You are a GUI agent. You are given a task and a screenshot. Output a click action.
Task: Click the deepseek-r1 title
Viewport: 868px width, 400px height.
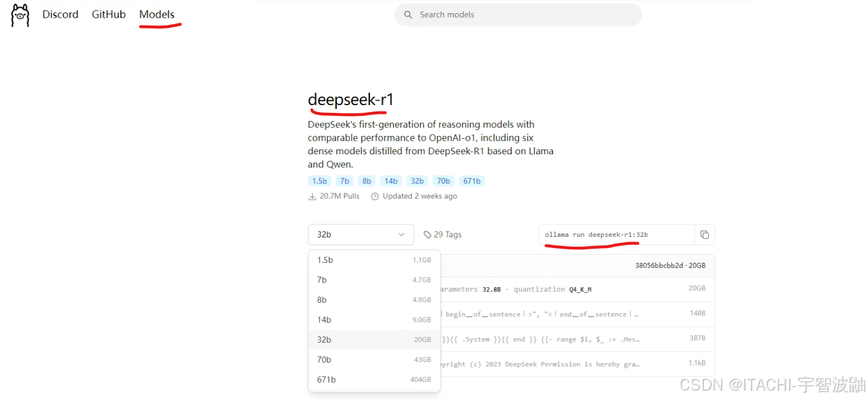[x=351, y=100]
